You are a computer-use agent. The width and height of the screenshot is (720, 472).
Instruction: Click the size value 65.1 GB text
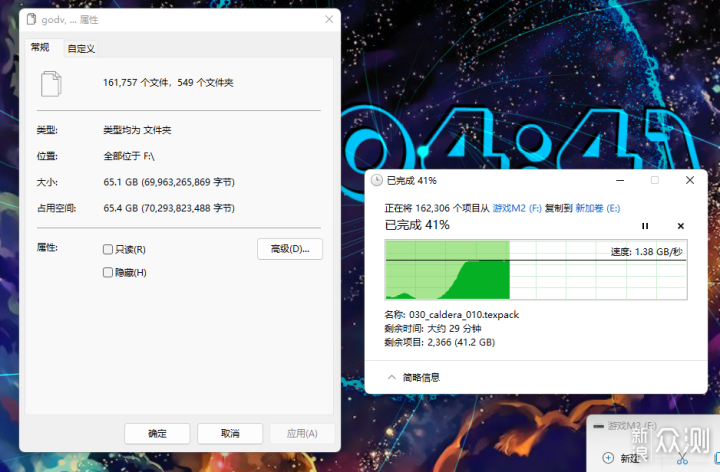point(169,182)
